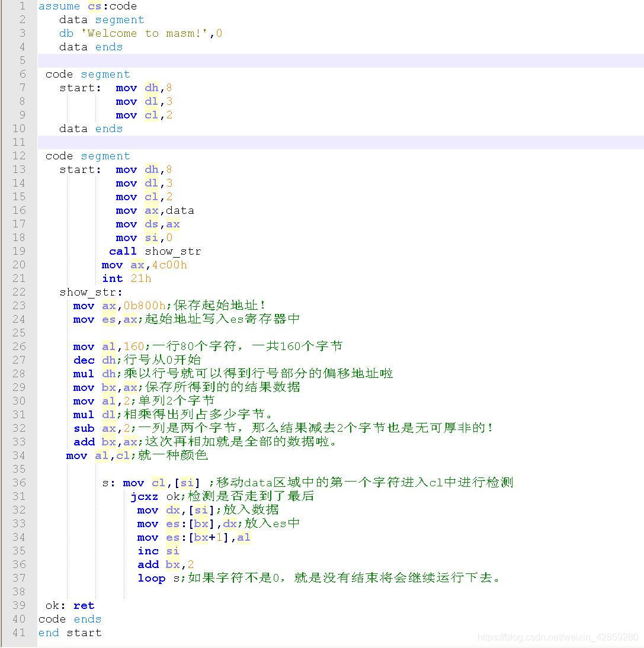Select the "start:" label on line 13
This screenshot has height=648, width=644.
79,169
